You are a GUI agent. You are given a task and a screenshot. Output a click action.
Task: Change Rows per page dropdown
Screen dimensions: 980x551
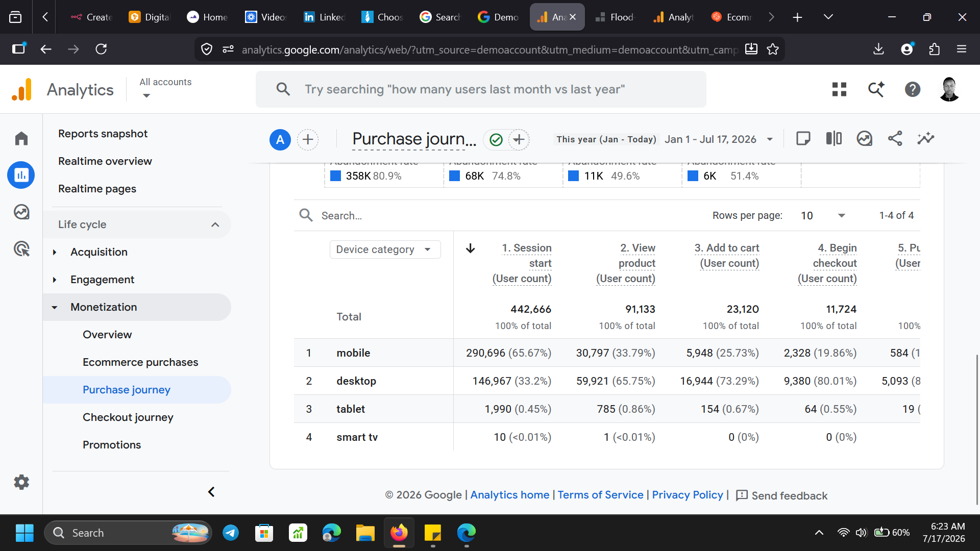point(823,215)
